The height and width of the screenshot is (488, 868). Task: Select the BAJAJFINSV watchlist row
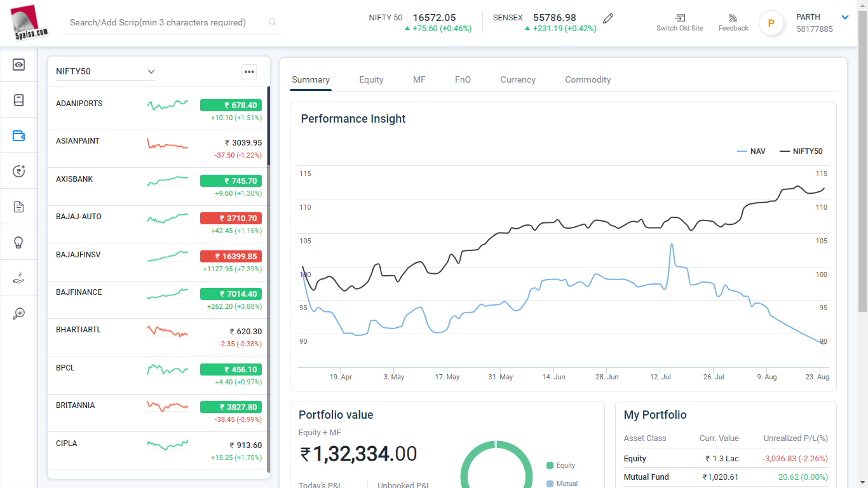coord(159,262)
